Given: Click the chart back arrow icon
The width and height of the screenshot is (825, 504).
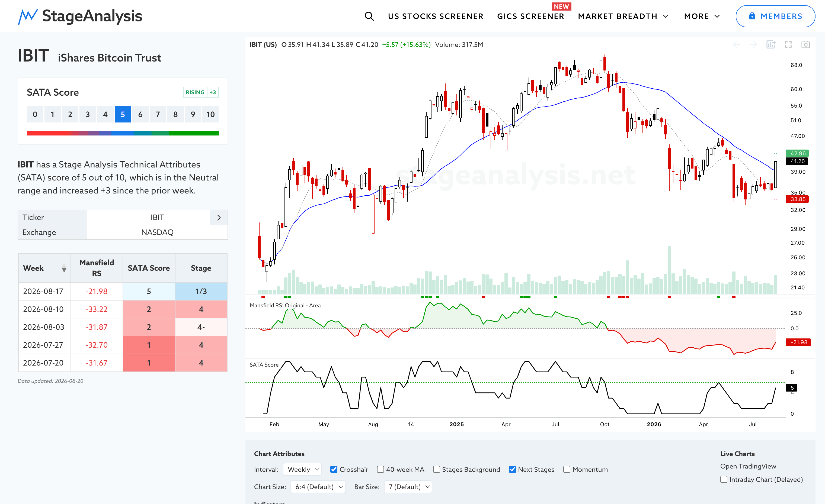Looking at the screenshot, I should coord(736,44).
